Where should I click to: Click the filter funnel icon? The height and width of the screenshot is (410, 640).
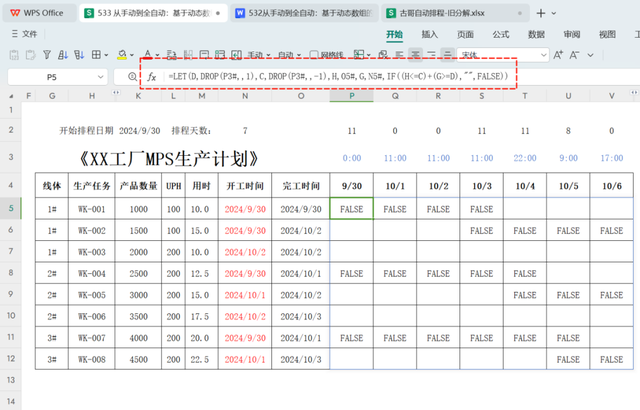(47, 55)
